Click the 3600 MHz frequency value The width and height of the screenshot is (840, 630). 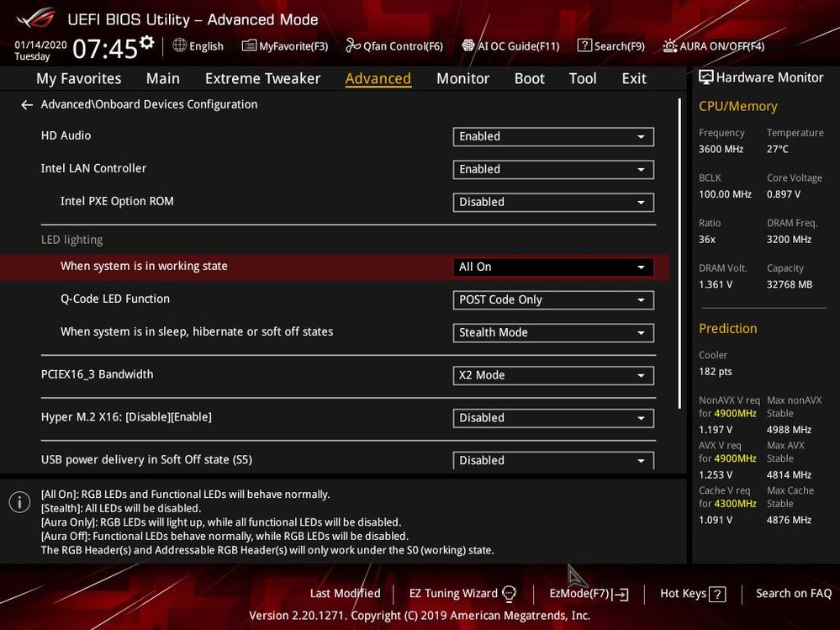pyautogui.click(x=721, y=149)
